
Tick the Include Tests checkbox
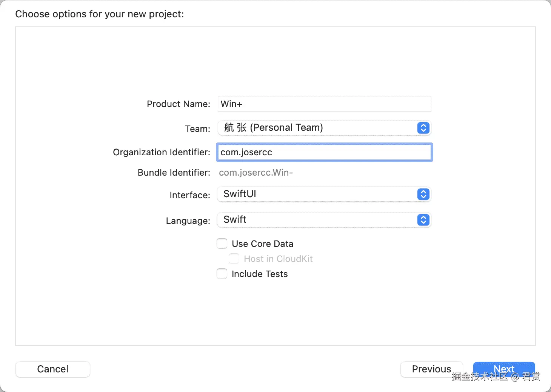pyautogui.click(x=222, y=274)
